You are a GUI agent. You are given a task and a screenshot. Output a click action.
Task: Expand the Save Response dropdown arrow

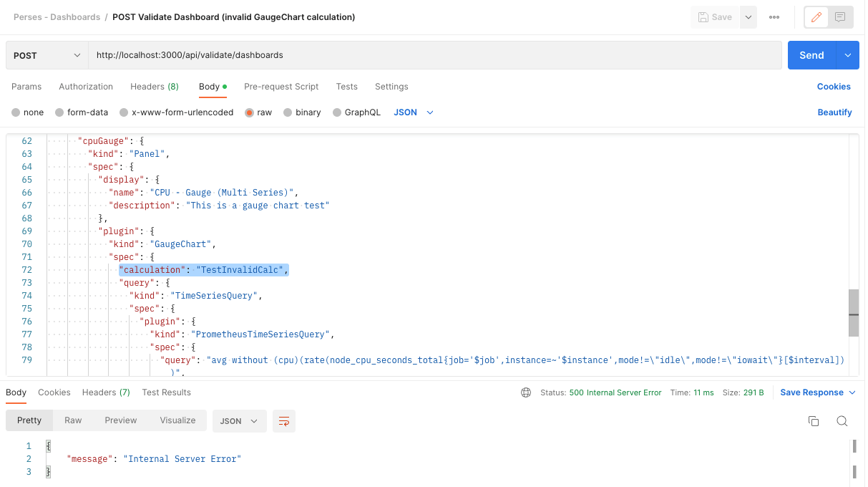point(852,392)
